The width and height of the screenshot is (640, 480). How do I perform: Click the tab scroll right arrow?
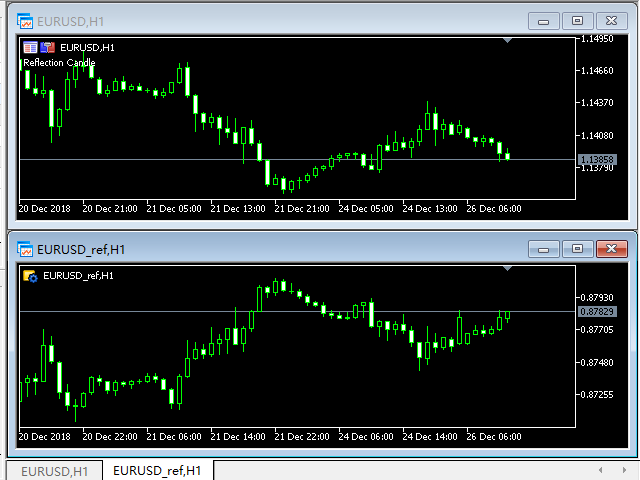tap(624, 470)
